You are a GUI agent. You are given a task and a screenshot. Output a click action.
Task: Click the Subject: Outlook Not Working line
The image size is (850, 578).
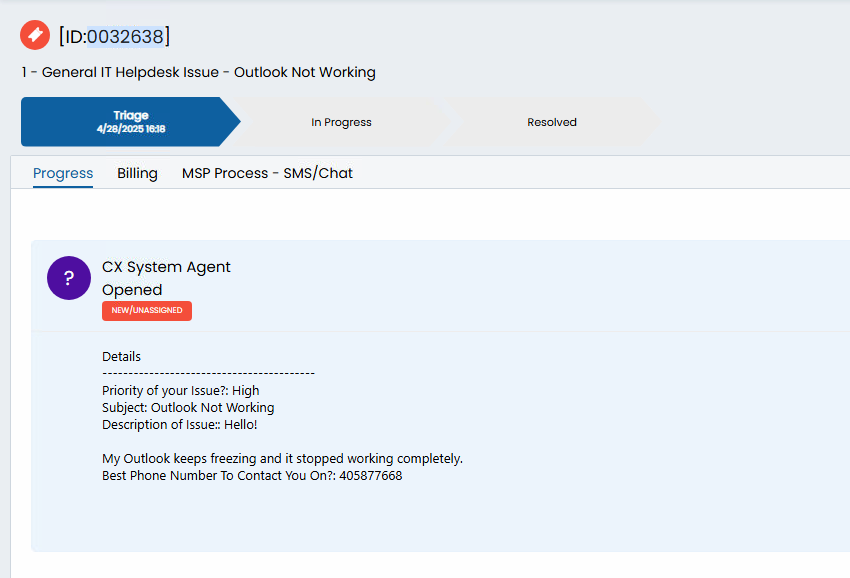188,407
